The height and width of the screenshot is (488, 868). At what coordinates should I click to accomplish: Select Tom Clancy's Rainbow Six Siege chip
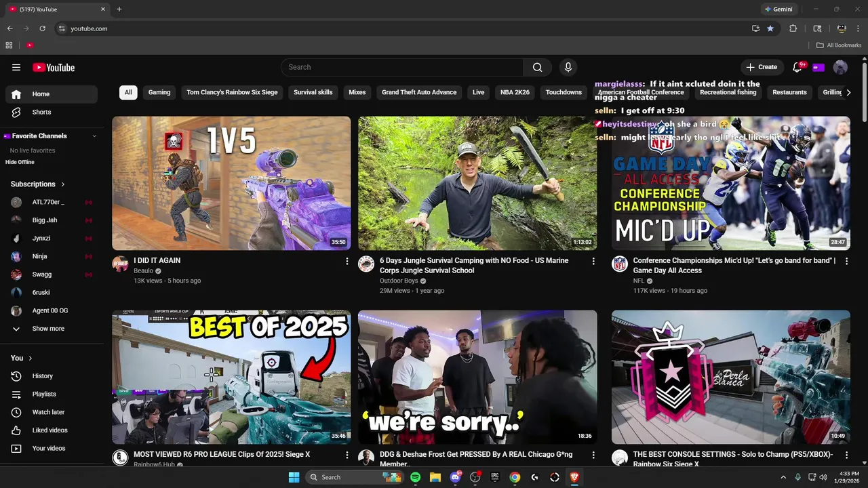pos(232,92)
